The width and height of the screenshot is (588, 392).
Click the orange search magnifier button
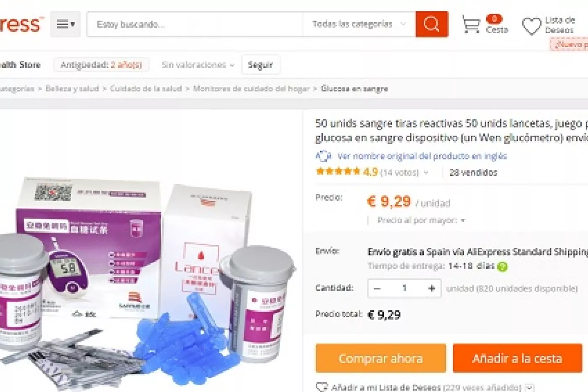[431, 24]
